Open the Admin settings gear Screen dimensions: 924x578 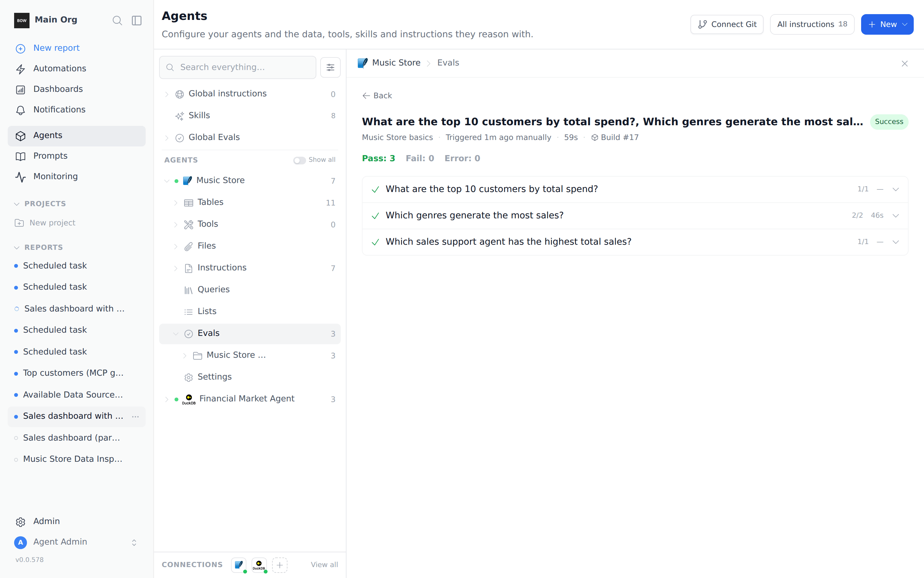click(x=21, y=522)
